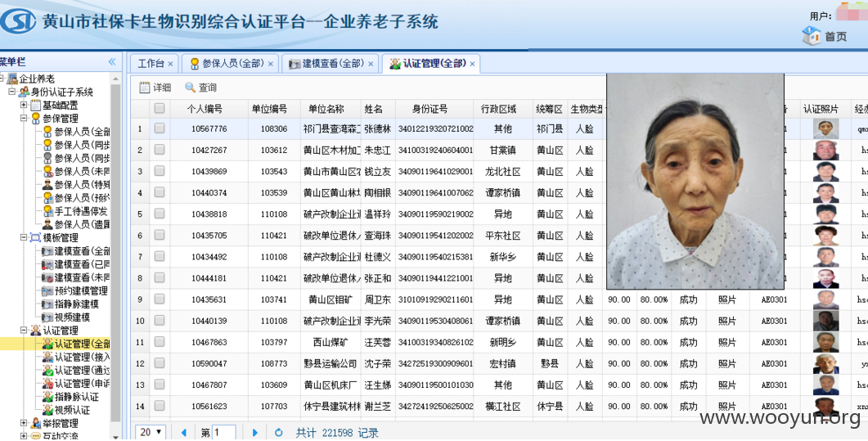
Task: Open 建模查看(已同 sidebar item
Action: (x=76, y=264)
